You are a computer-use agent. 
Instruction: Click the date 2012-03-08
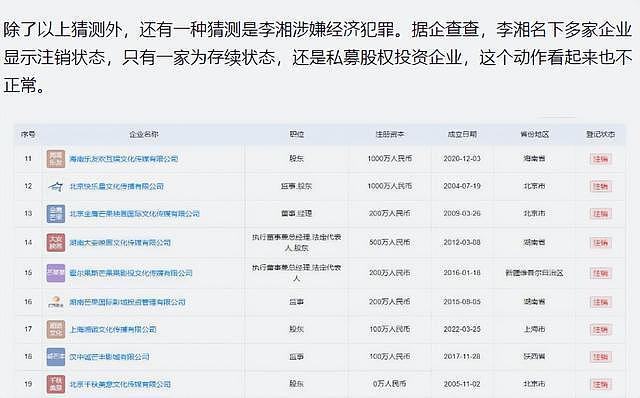tap(462, 242)
